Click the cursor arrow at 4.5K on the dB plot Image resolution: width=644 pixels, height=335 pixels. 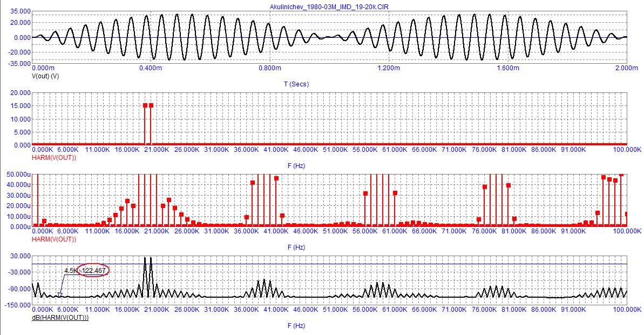tap(60, 294)
